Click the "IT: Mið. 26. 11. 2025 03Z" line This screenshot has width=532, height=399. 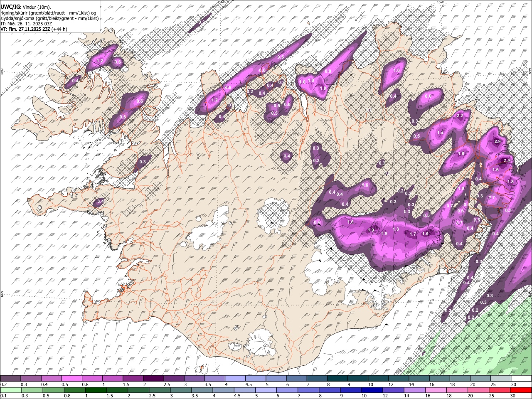tap(26, 24)
